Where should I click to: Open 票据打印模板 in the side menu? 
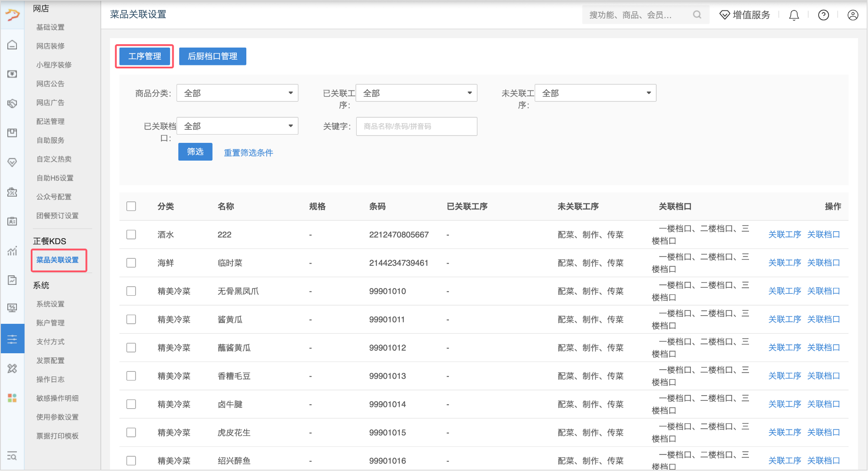click(x=58, y=436)
